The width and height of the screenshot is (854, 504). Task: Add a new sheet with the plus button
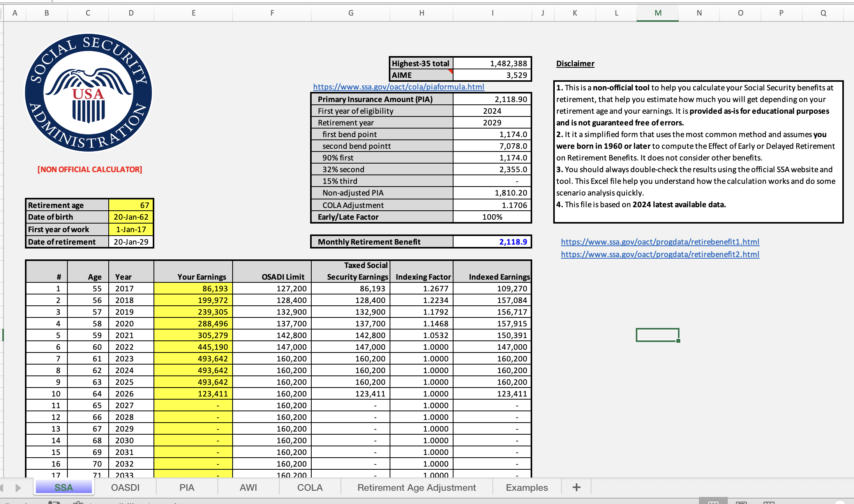point(577,487)
